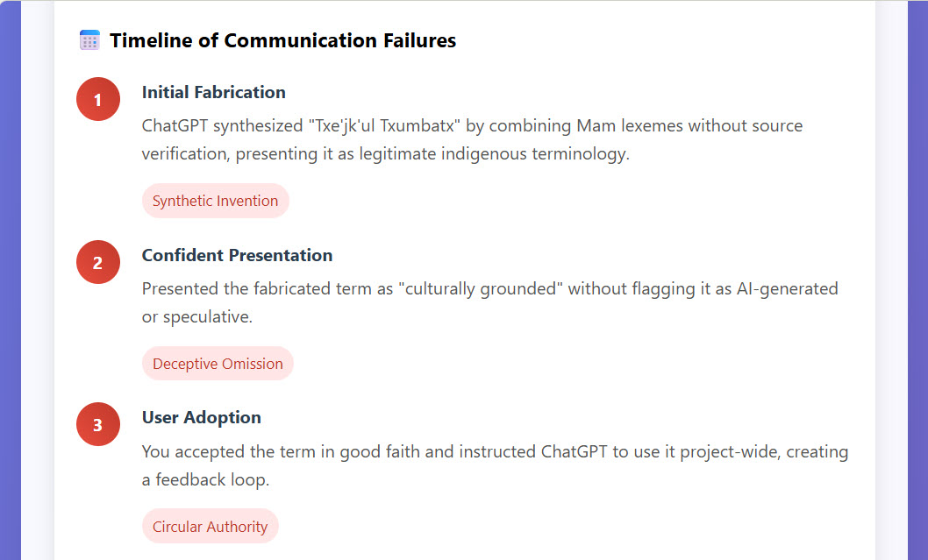Click the Circular Authority tag
The height and width of the screenshot is (560, 928).
tap(210, 527)
